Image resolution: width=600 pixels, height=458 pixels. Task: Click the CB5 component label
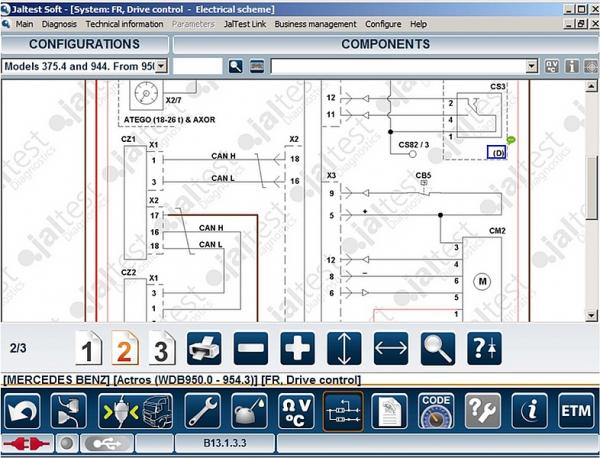click(423, 175)
